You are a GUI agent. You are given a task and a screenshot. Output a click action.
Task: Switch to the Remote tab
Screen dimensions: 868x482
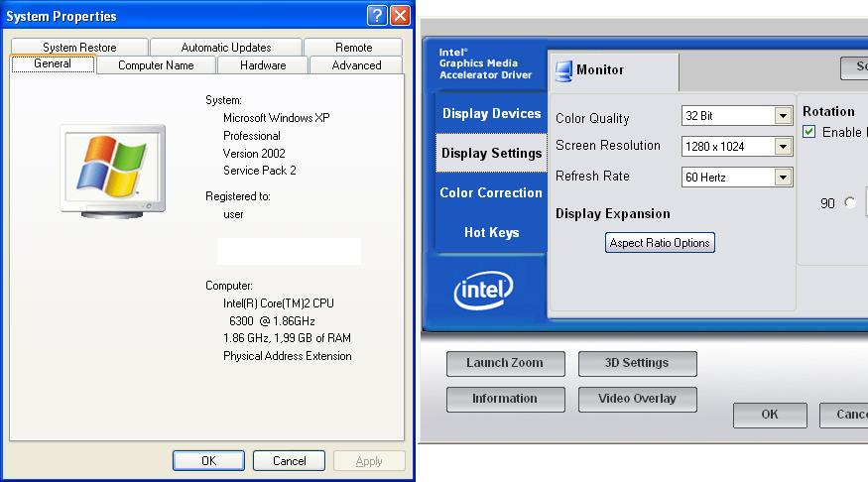pos(354,47)
